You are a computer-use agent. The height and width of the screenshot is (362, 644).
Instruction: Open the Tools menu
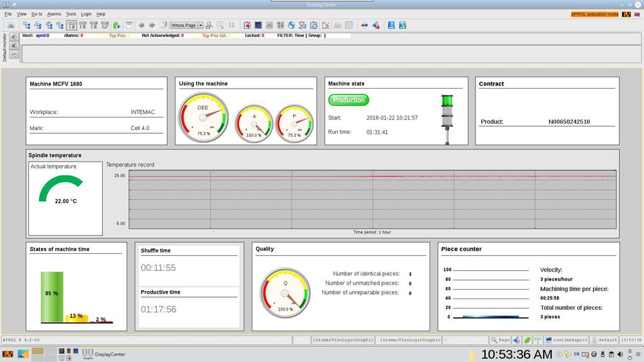click(70, 14)
